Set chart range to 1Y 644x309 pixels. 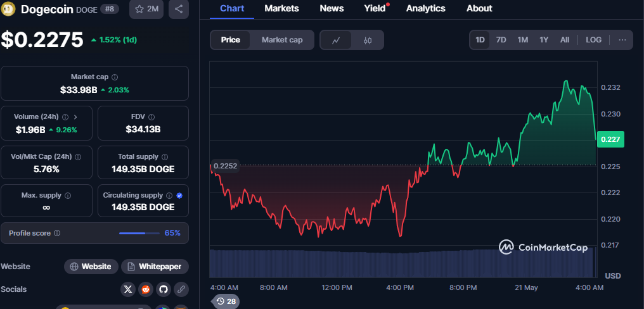click(544, 40)
